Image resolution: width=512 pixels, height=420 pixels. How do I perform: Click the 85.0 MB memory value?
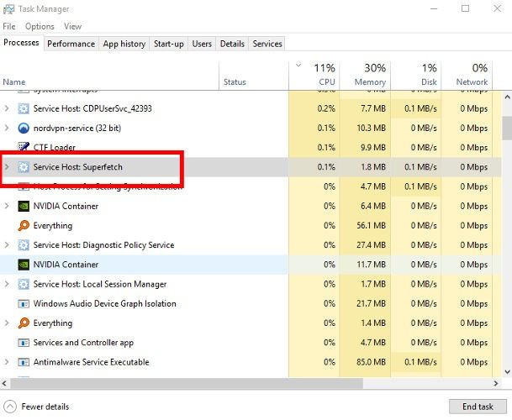pyautogui.click(x=371, y=362)
